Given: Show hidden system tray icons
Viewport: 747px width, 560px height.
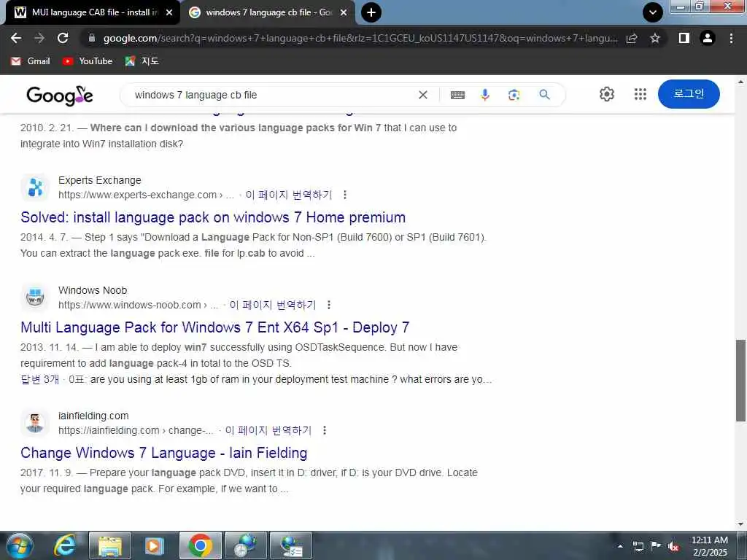Looking at the screenshot, I should (x=620, y=546).
